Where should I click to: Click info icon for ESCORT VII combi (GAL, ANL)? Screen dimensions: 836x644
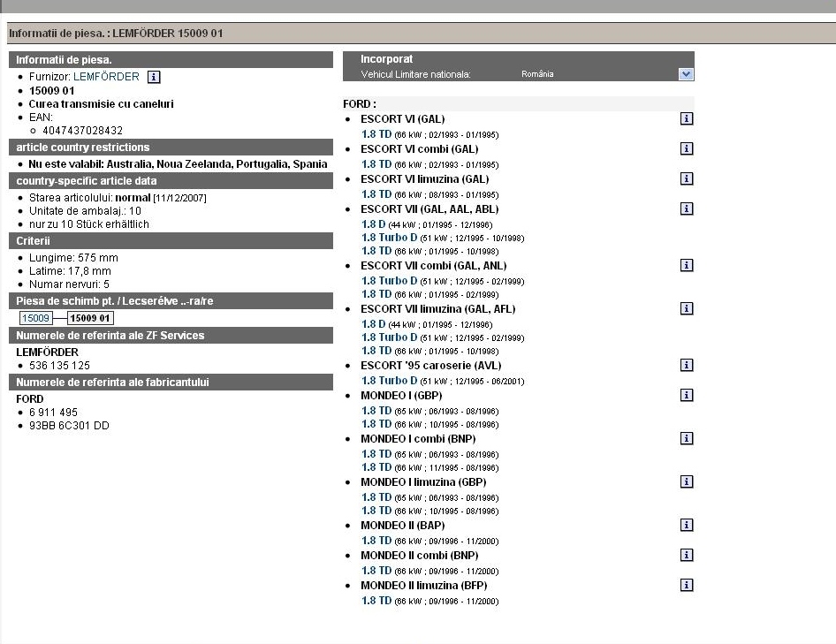[687, 265]
